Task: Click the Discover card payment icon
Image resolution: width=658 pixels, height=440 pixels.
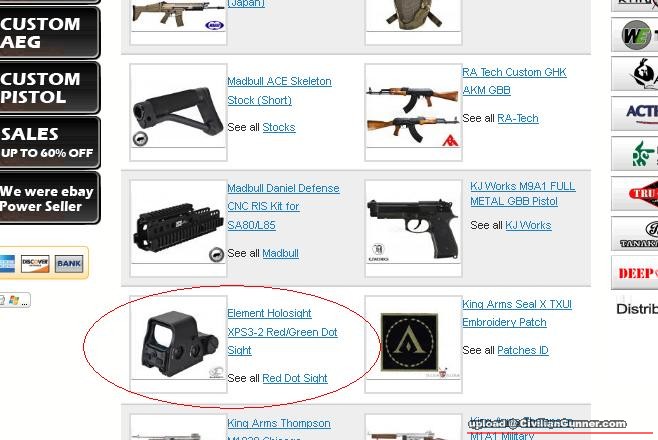Action: click(35, 263)
